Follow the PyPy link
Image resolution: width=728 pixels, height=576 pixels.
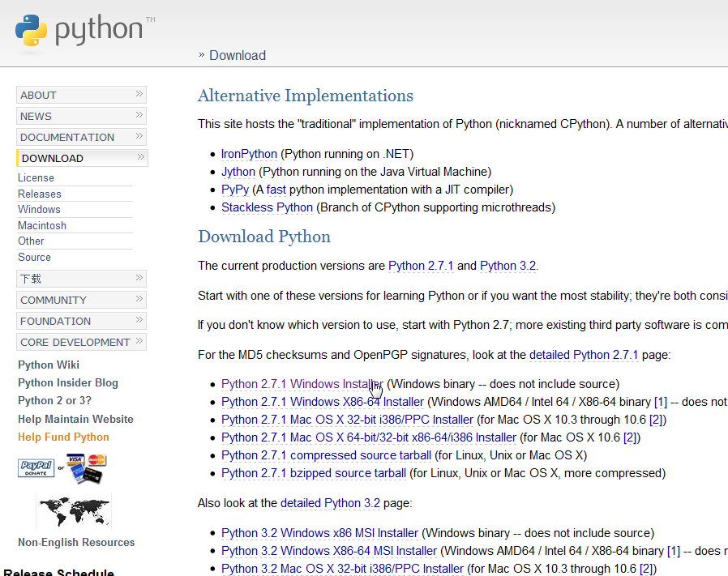[x=235, y=190]
